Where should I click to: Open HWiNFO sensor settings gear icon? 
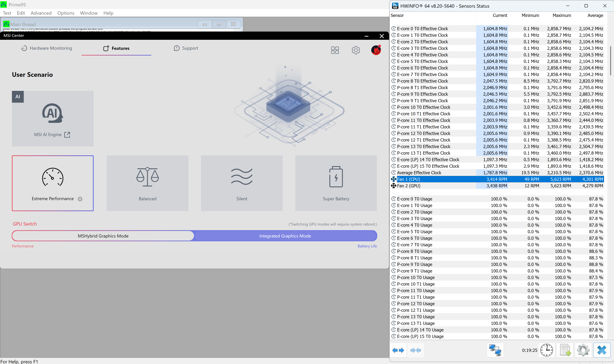(583, 350)
